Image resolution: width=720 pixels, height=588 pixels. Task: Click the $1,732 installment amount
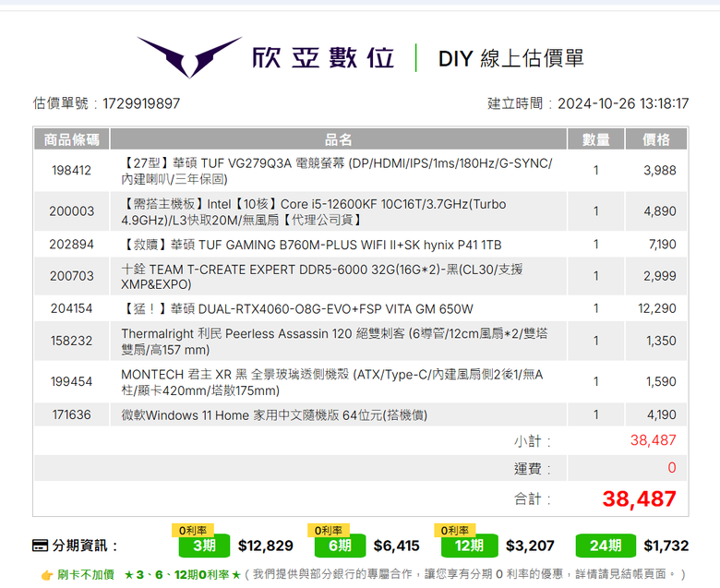[666, 546]
